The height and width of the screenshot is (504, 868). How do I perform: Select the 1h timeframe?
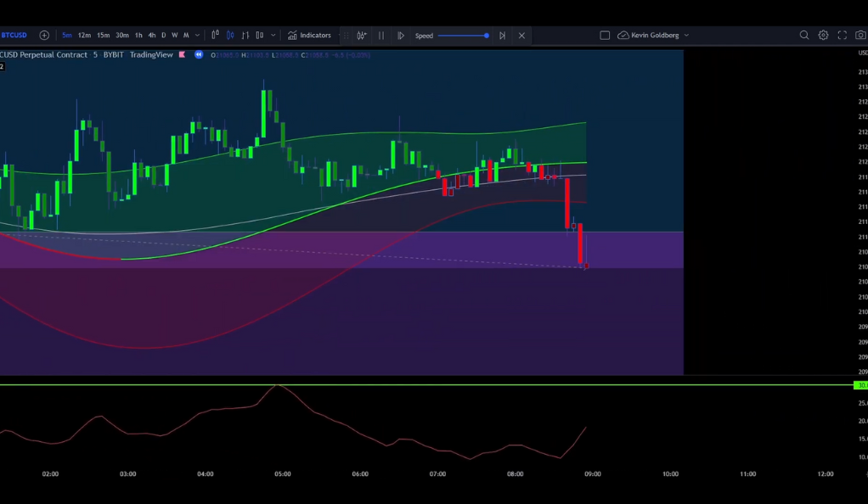138,36
